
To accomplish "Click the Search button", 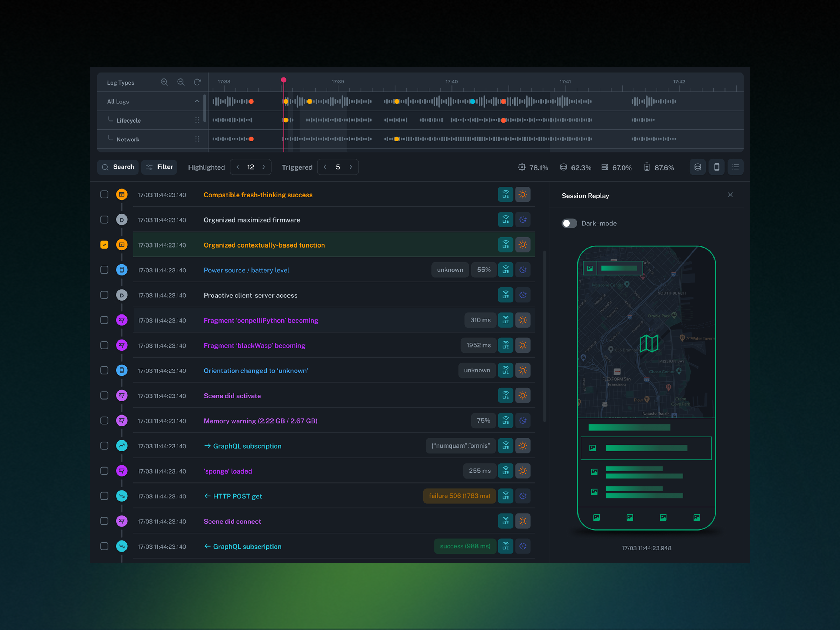I will pyautogui.click(x=118, y=167).
